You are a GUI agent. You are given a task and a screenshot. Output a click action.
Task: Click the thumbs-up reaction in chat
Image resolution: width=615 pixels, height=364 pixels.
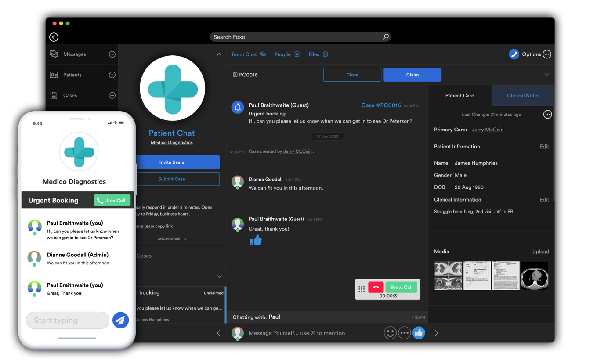click(256, 240)
